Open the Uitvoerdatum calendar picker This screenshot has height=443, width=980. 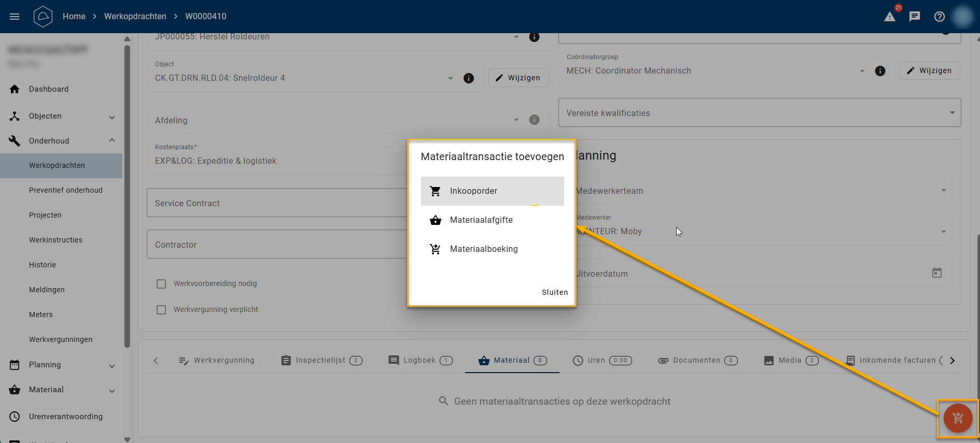pyautogui.click(x=936, y=273)
